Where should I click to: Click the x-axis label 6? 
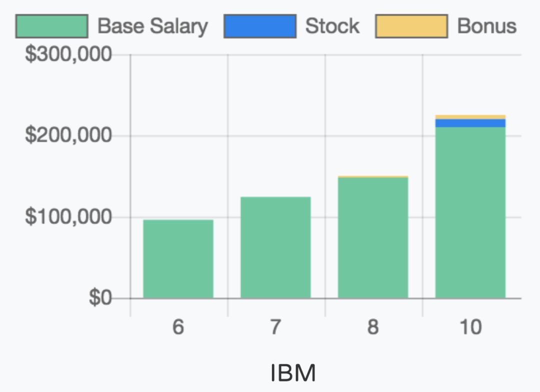pyautogui.click(x=178, y=327)
